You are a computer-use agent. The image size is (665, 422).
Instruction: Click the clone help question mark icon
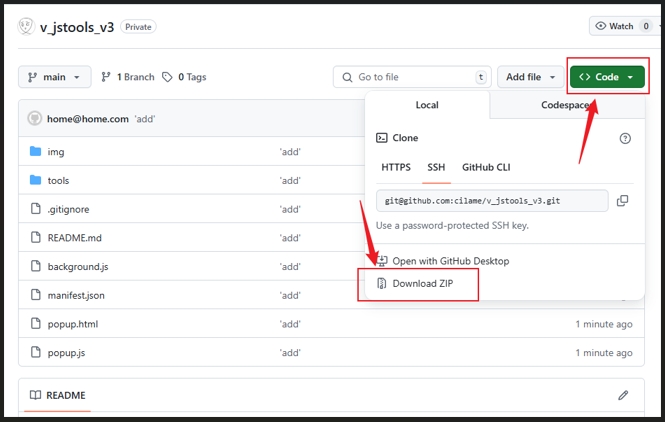point(625,138)
